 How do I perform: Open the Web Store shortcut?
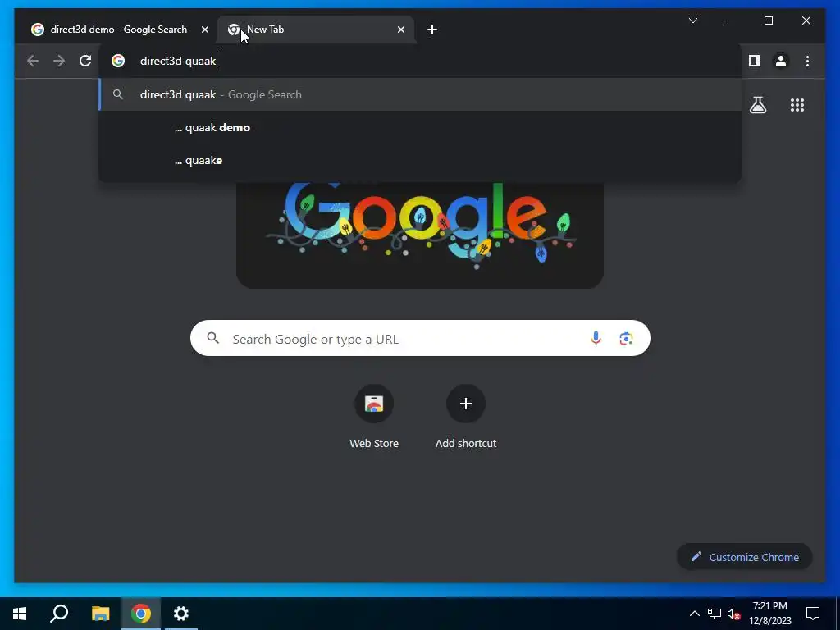click(374, 417)
